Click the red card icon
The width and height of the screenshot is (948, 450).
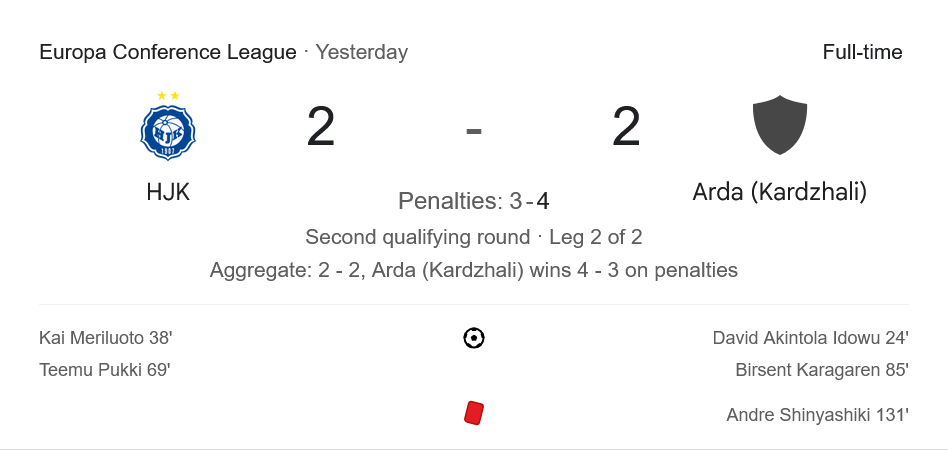[x=474, y=413]
